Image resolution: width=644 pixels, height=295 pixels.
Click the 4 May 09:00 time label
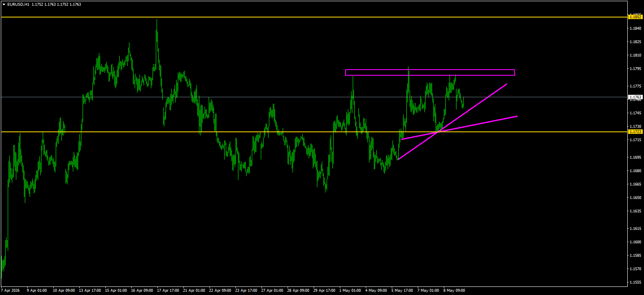coord(376,291)
